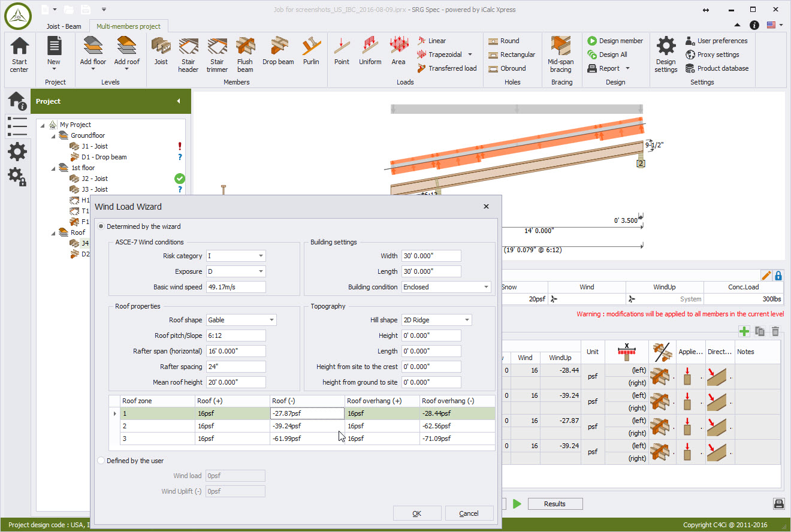Click OK in Wind Load Wizard
791x532 pixels.
click(417, 513)
